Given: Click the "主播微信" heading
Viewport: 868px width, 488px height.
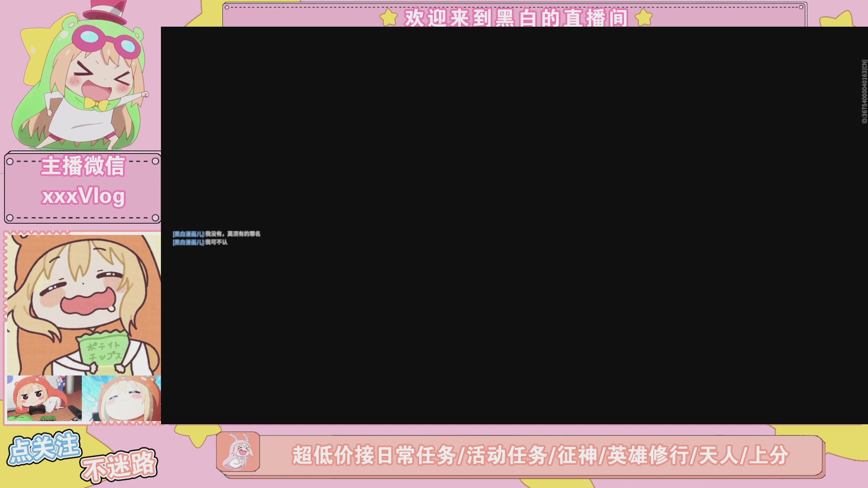Looking at the screenshot, I should (x=83, y=166).
